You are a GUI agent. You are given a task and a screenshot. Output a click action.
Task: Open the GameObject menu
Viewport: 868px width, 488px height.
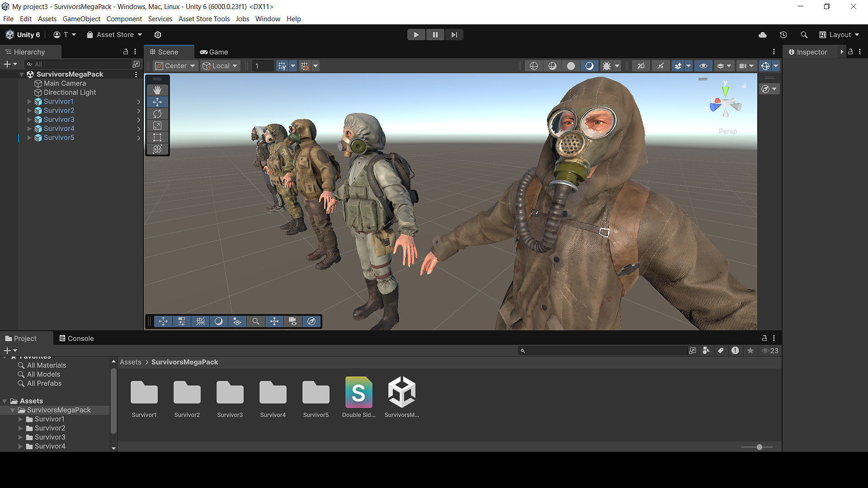click(x=81, y=19)
